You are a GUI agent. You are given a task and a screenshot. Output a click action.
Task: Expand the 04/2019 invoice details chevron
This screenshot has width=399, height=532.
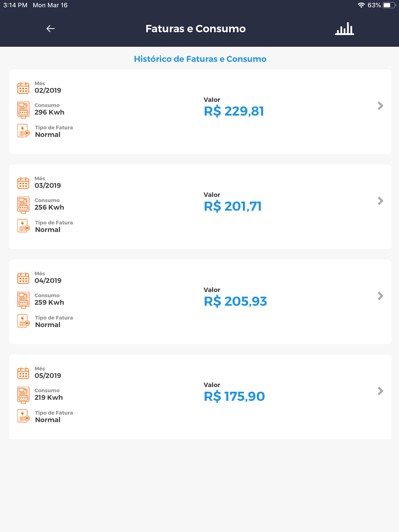pos(380,296)
